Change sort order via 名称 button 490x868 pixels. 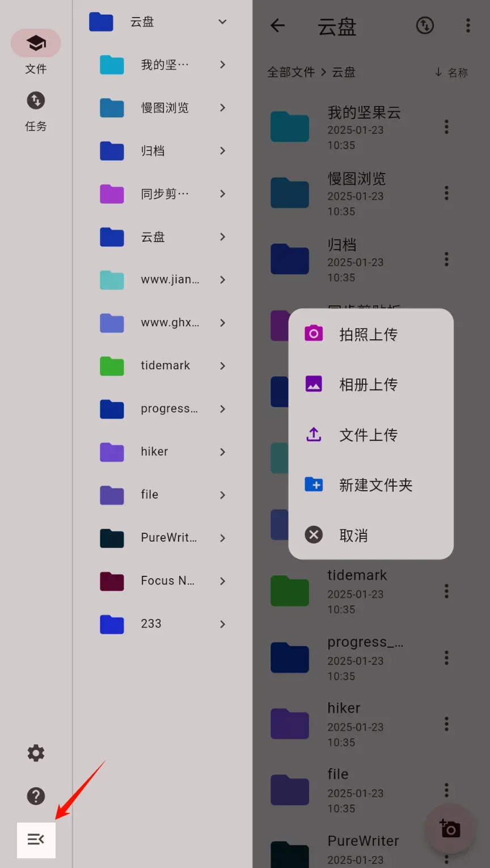point(451,72)
